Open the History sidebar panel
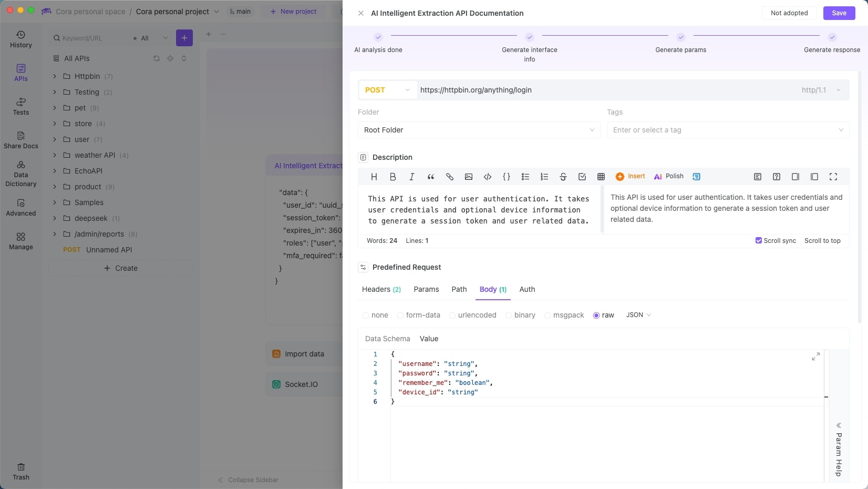 (x=21, y=39)
